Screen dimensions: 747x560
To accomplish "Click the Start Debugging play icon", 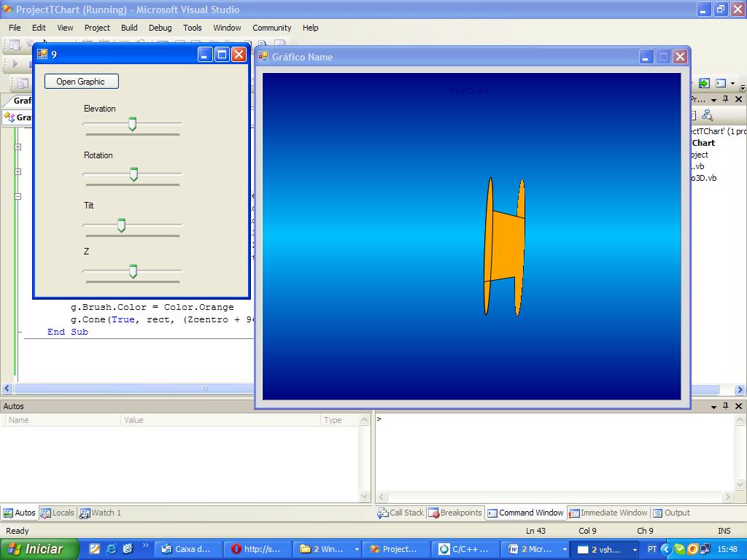I will [15, 63].
